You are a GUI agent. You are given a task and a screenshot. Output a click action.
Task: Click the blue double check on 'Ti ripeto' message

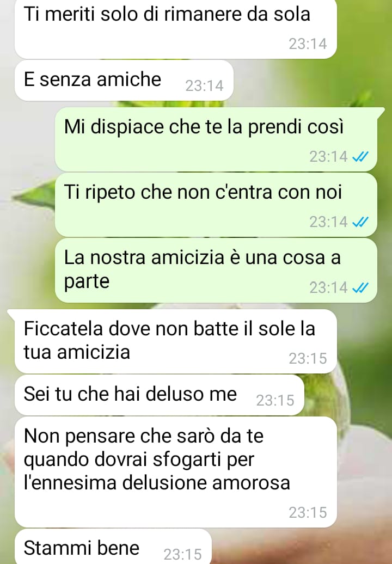pos(360,222)
